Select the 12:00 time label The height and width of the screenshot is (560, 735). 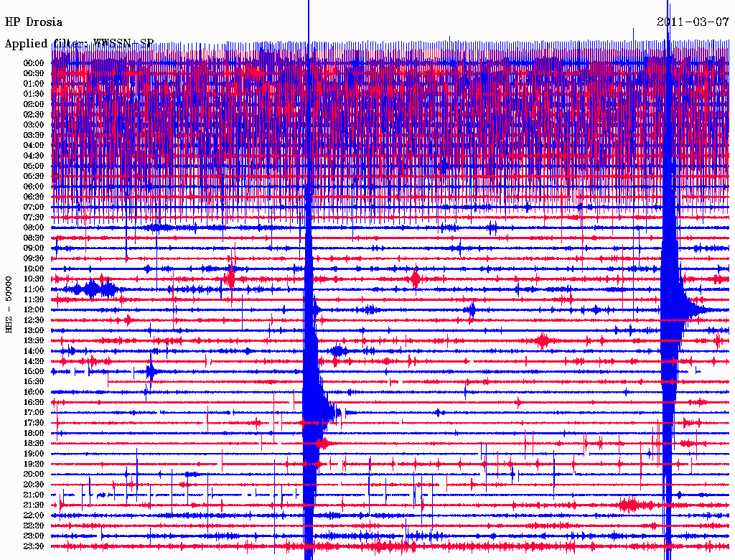pos(34,309)
